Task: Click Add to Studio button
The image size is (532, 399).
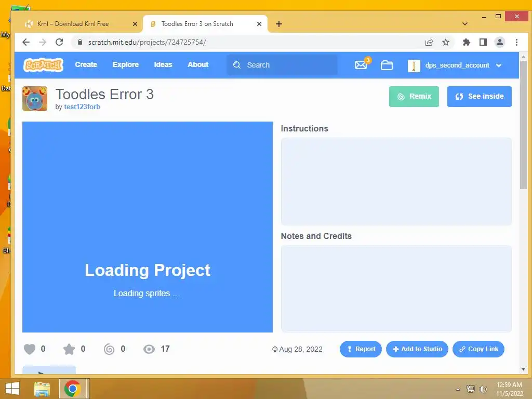Action: pyautogui.click(x=417, y=349)
